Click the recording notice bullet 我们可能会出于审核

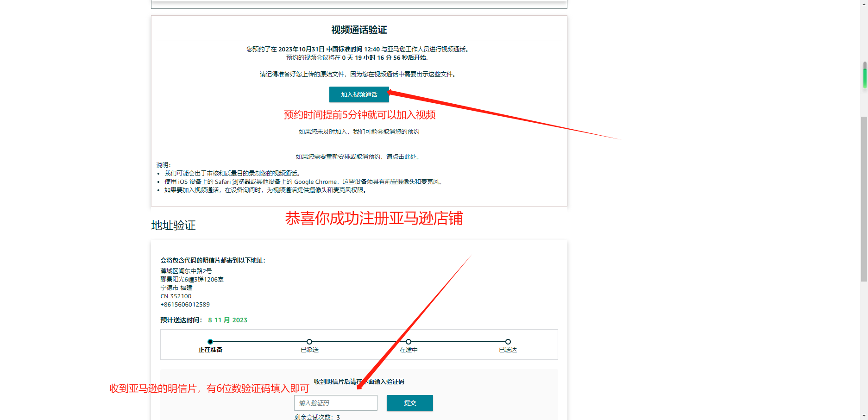[233, 173]
